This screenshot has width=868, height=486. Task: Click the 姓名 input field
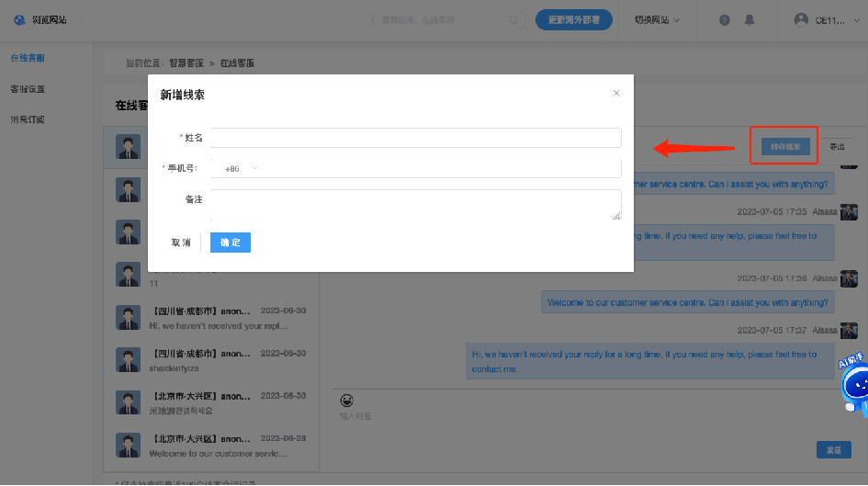click(416, 138)
